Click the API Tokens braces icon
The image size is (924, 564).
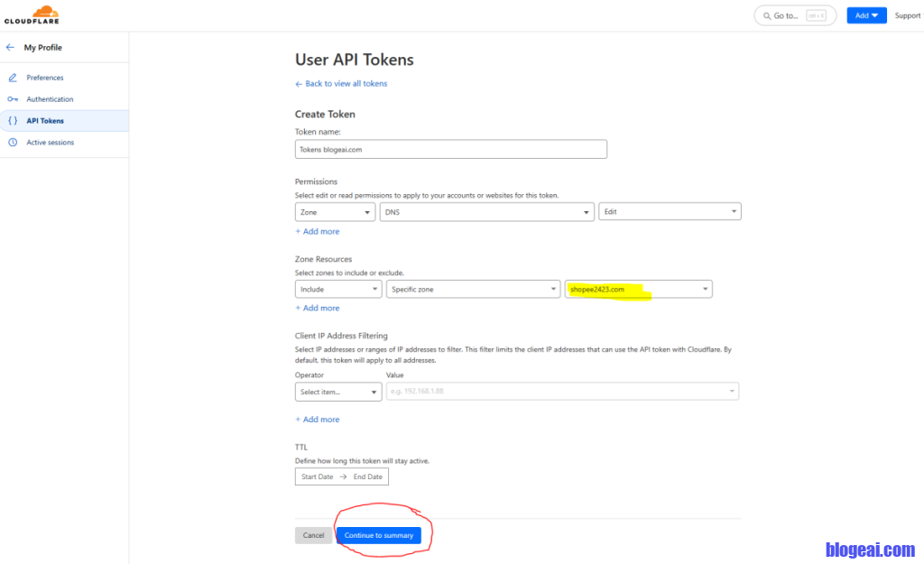coord(13,121)
